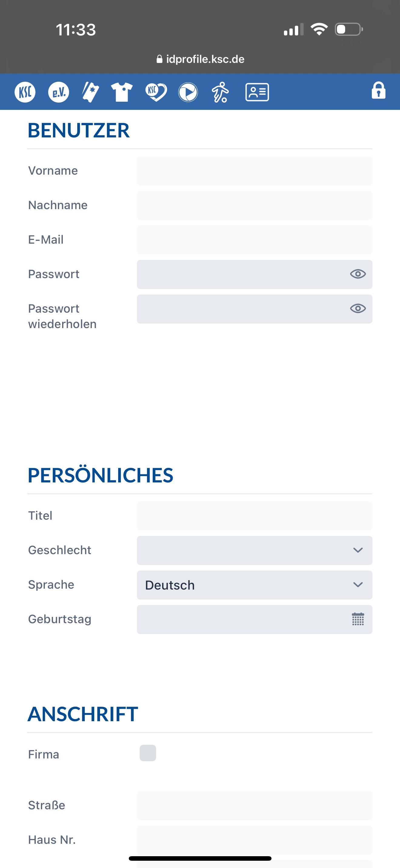Viewport: 400px width, 868px height.
Task: Show the Passwort field contents
Action: (x=358, y=274)
